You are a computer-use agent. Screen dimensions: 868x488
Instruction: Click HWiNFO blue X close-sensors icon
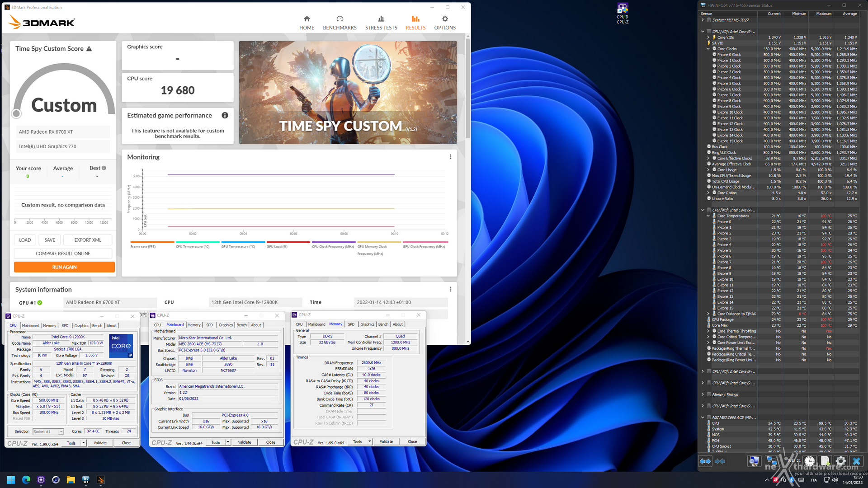click(x=856, y=461)
